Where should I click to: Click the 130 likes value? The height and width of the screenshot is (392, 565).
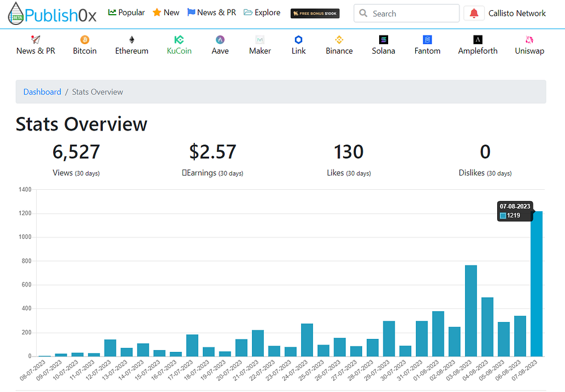[349, 152]
